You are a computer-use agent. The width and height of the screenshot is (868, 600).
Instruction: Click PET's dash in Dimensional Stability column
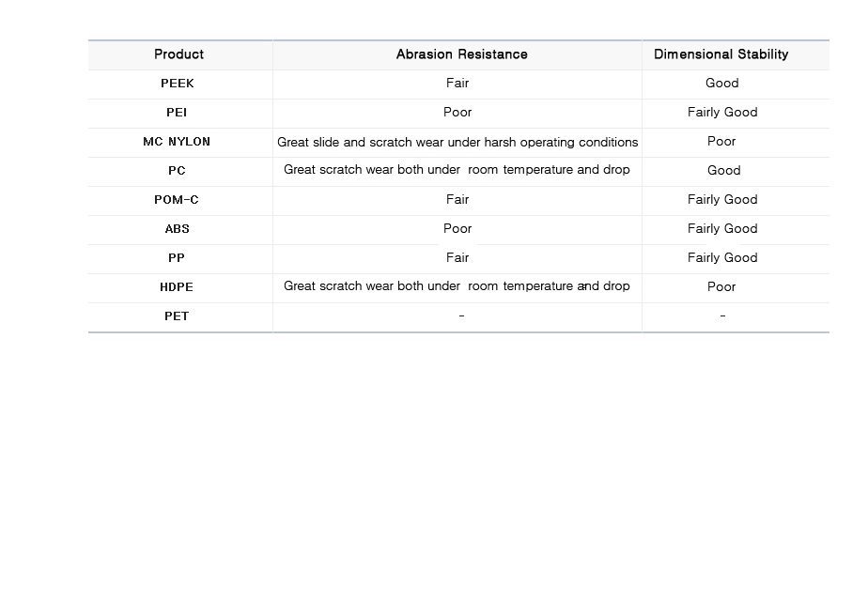pyautogui.click(x=722, y=316)
